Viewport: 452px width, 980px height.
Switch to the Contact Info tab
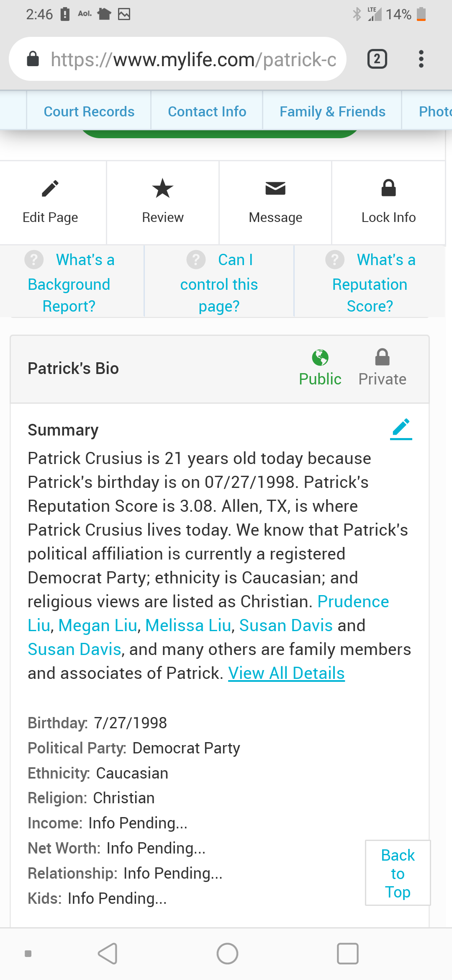[x=207, y=112]
